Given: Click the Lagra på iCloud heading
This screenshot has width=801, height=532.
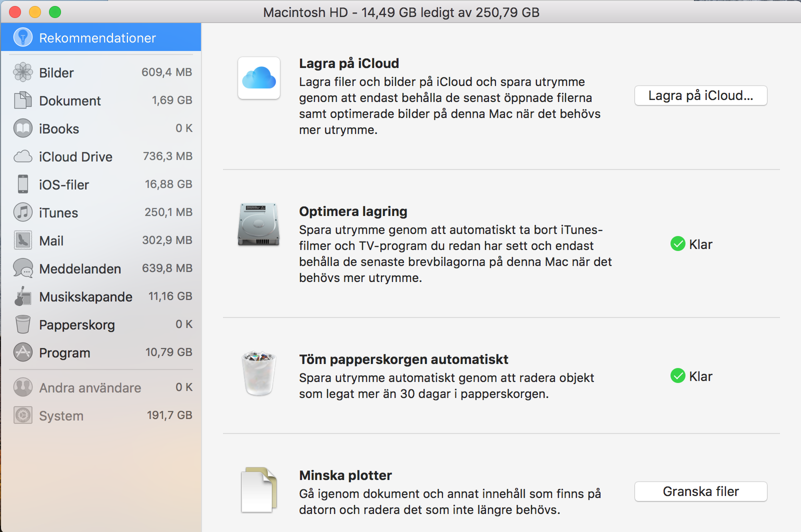Looking at the screenshot, I should click(x=349, y=63).
